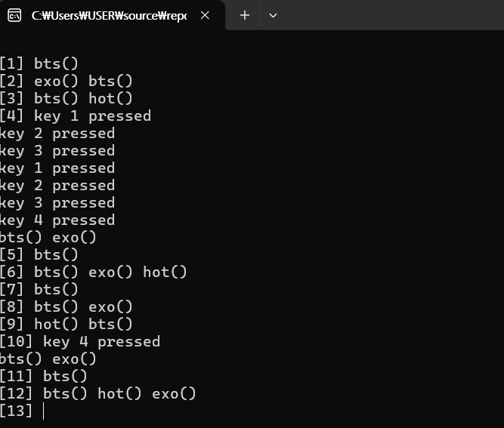Image resolution: width=504 pixels, height=428 pixels.
Task: Click the [11] bts() output line
Action: [x=43, y=376]
